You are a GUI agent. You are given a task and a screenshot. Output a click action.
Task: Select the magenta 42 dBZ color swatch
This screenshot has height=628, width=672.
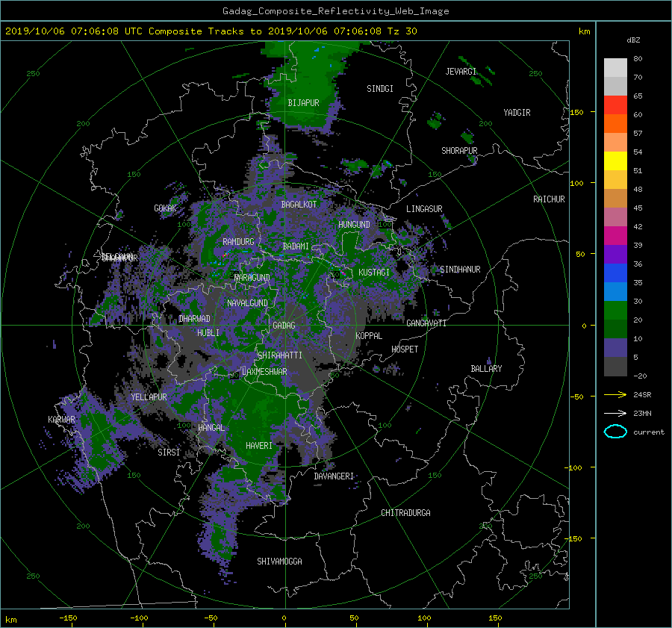pyautogui.click(x=615, y=235)
